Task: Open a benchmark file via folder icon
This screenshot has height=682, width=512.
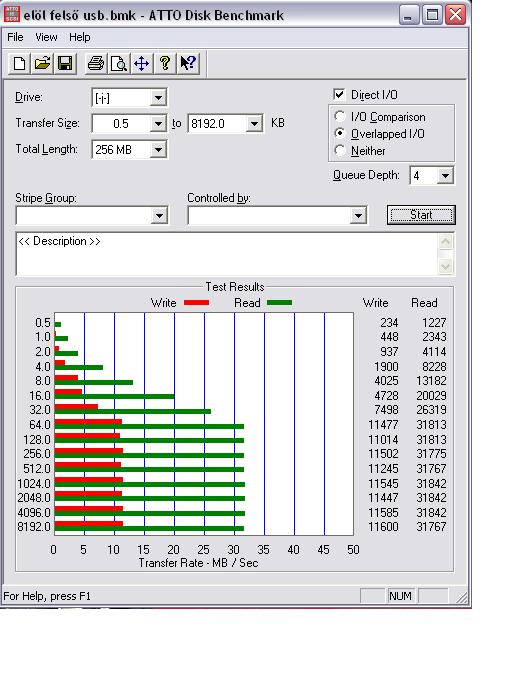Action: tap(43, 64)
